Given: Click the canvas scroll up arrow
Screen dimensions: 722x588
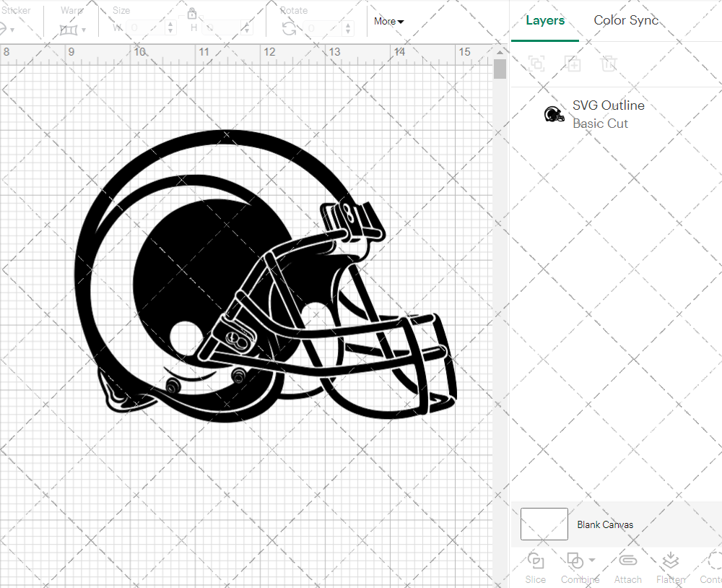Looking at the screenshot, I should pyautogui.click(x=500, y=52).
